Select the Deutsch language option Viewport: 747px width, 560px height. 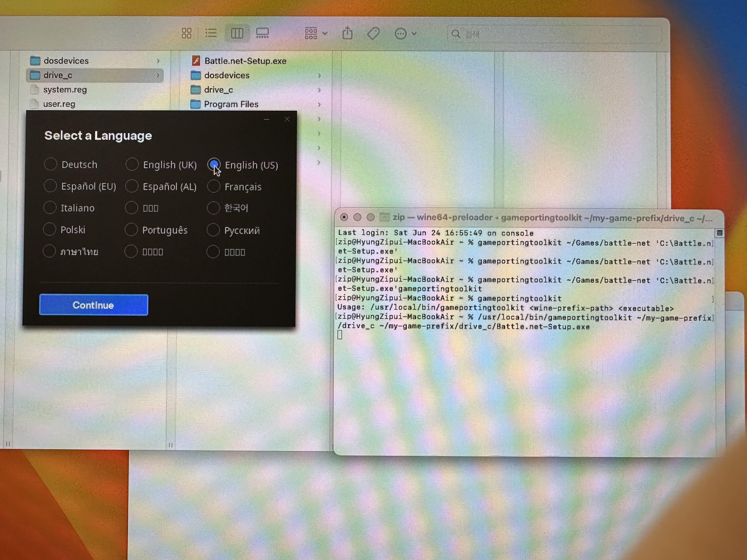coord(71,164)
